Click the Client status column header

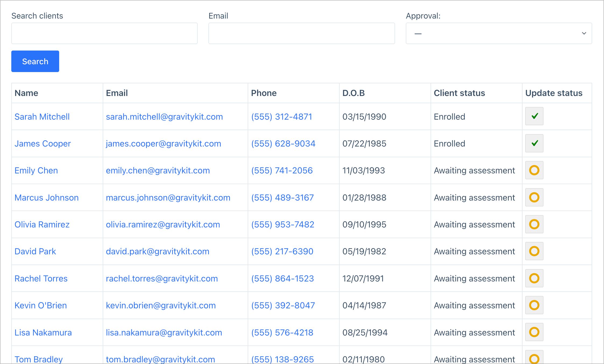[x=459, y=93]
